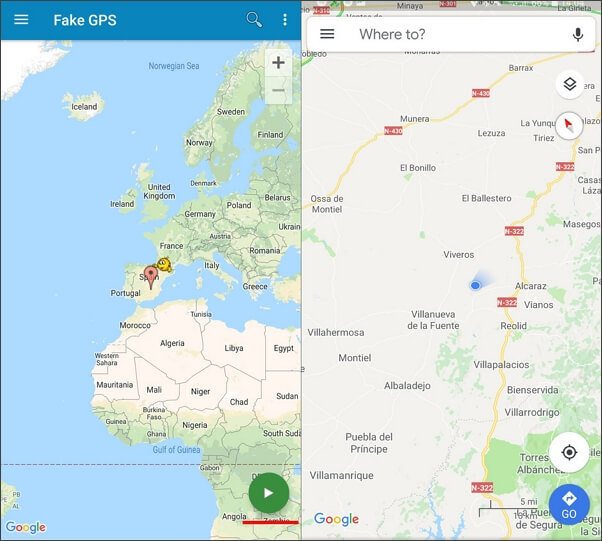Click the 'Algeria' label
602x541 pixels.
[x=172, y=343]
